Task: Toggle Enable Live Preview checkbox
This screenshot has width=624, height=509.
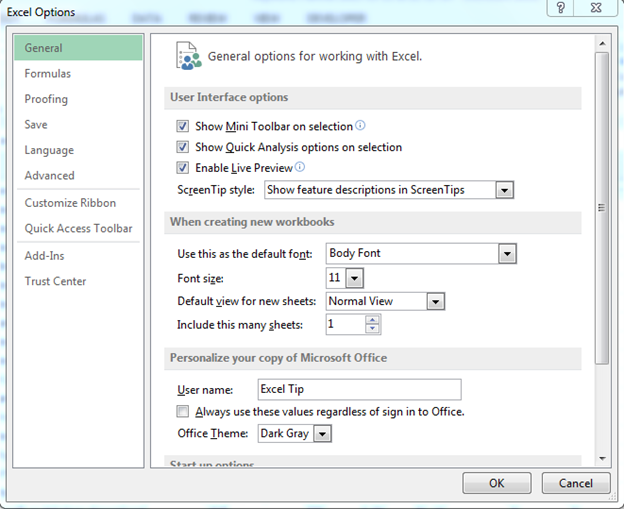Action: [183, 168]
